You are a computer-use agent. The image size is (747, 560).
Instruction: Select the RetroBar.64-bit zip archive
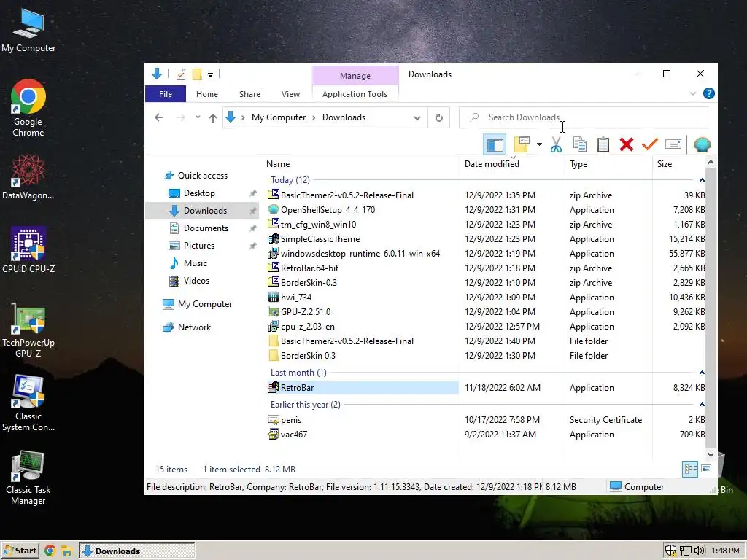point(309,268)
